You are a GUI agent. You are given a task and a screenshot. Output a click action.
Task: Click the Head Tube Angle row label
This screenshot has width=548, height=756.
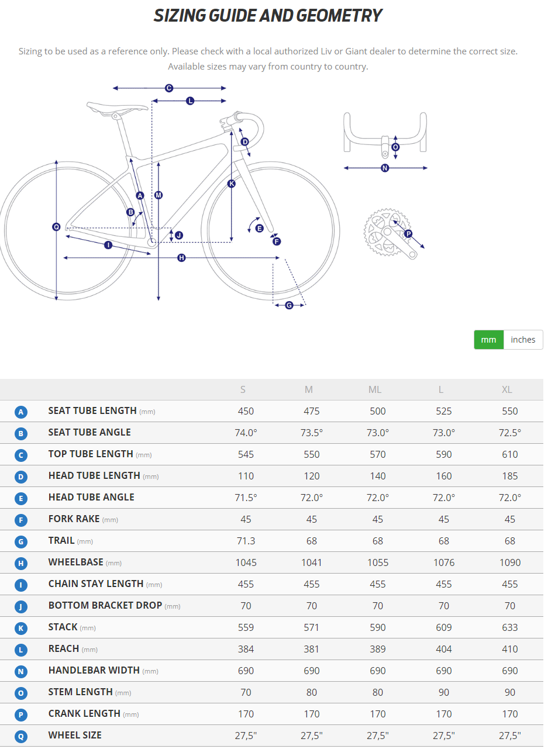pyautogui.click(x=91, y=497)
